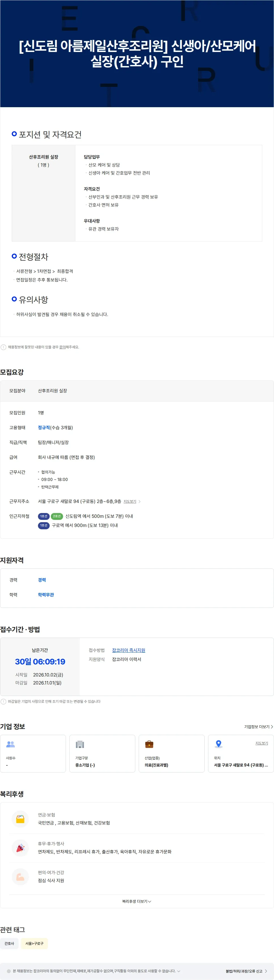The height and width of the screenshot is (980, 274).
Task: Click the 09:00 ~ 18:00 working hours text
Action: click(54, 479)
